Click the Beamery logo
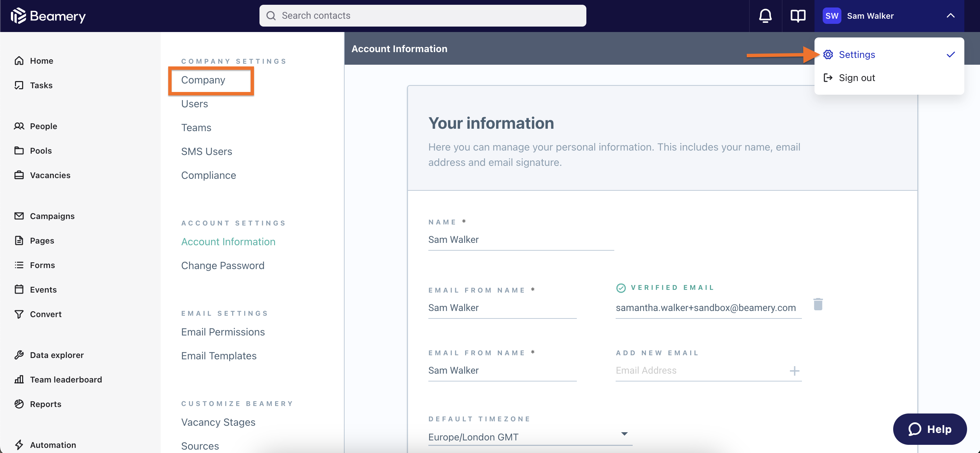This screenshot has width=980, height=453. (x=48, y=16)
